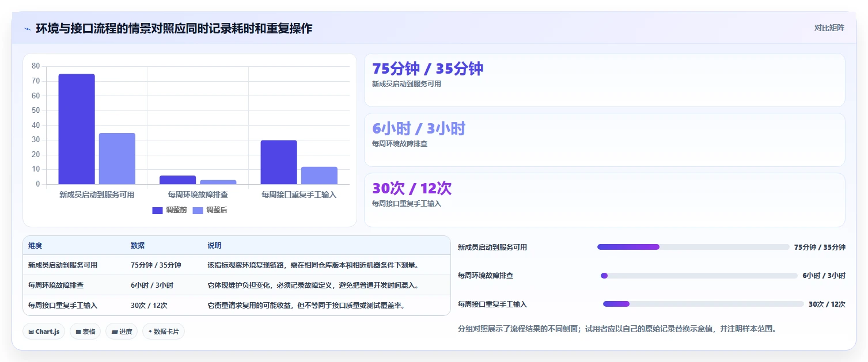Screen dimensions: 868x362
Task: Click the 75 bar for 新成员启动到服务可用
Action: click(x=77, y=129)
